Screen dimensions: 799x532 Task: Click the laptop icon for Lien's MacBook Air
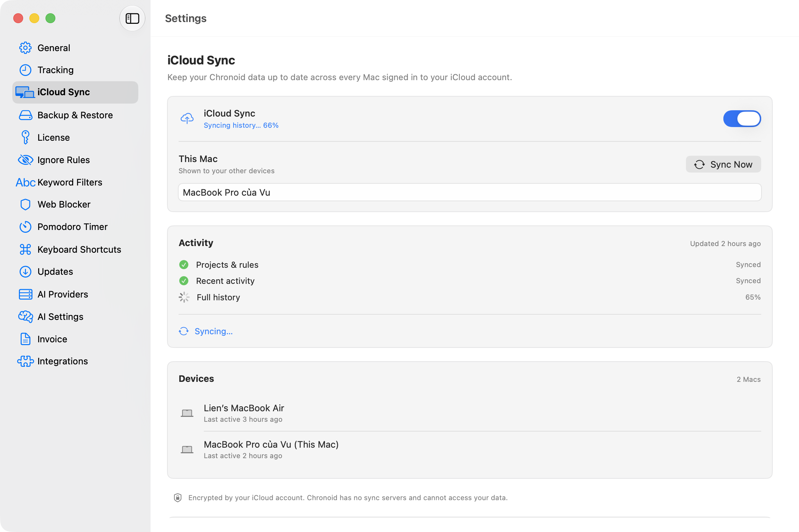[x=187, y=413]
